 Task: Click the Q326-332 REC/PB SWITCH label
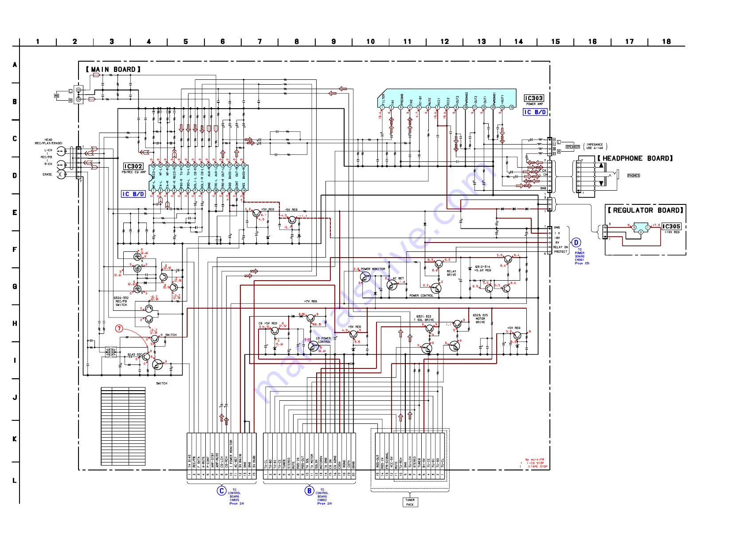pos(121,302)
